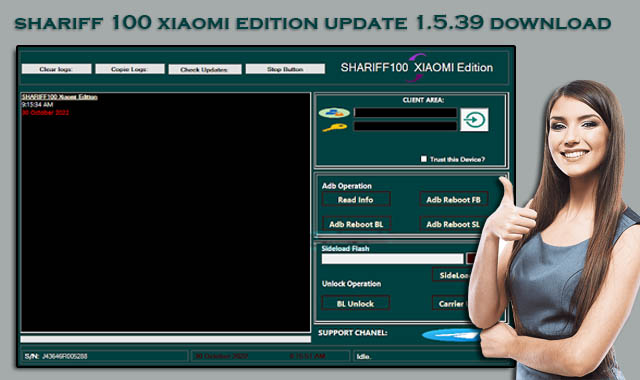Focus the password input field
640x380 pixels.
pos(405,126)
